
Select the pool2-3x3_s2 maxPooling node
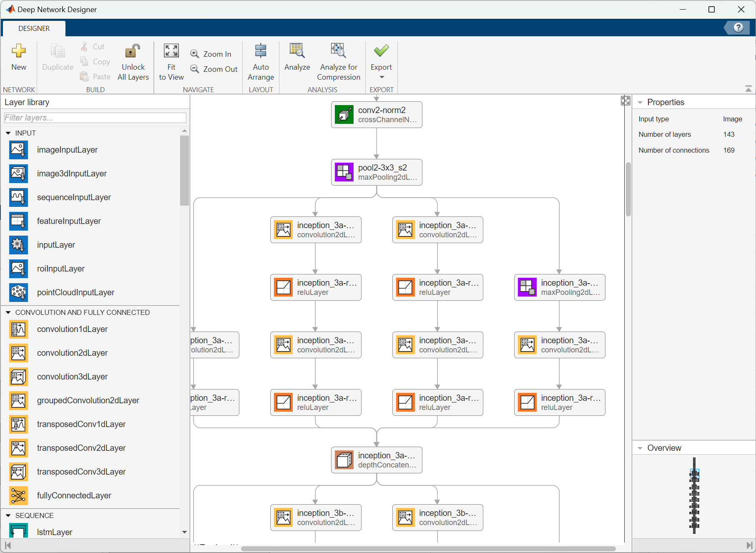pyautogui.click(x=377, y=172)
